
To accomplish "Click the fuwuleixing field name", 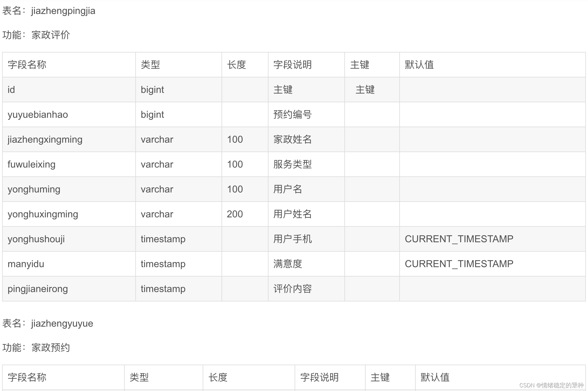I will click(32, 164).
